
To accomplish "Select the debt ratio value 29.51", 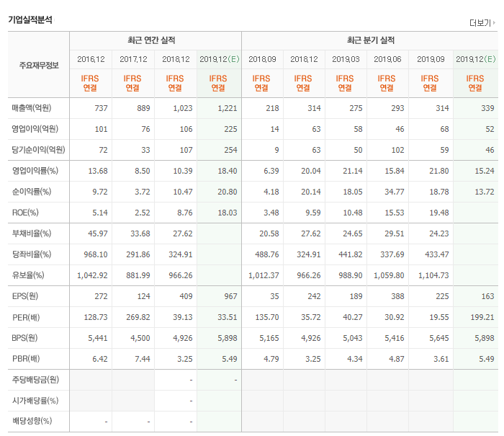I will (395, 233).
